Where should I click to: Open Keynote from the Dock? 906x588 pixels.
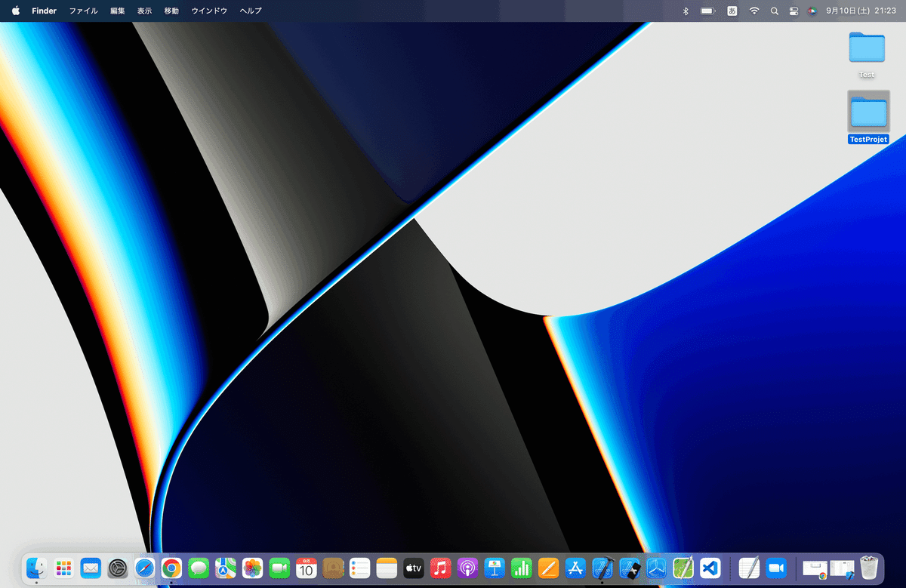coord(495,568)
